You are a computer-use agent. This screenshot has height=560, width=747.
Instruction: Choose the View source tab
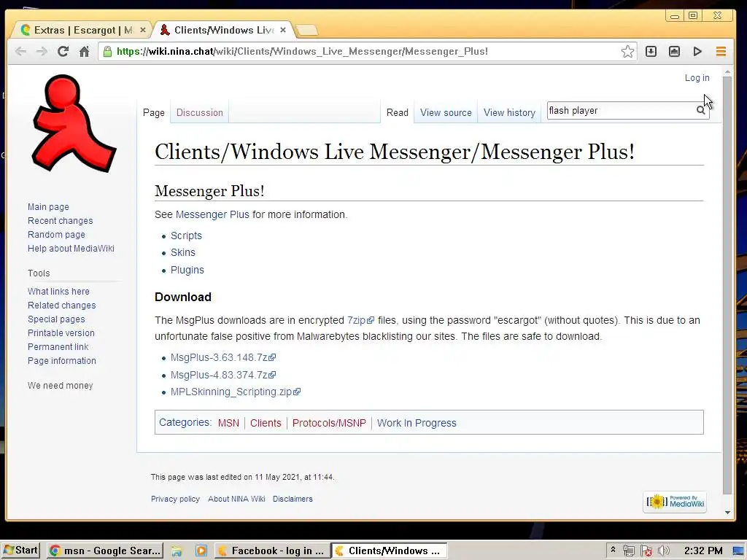point(446,113)
